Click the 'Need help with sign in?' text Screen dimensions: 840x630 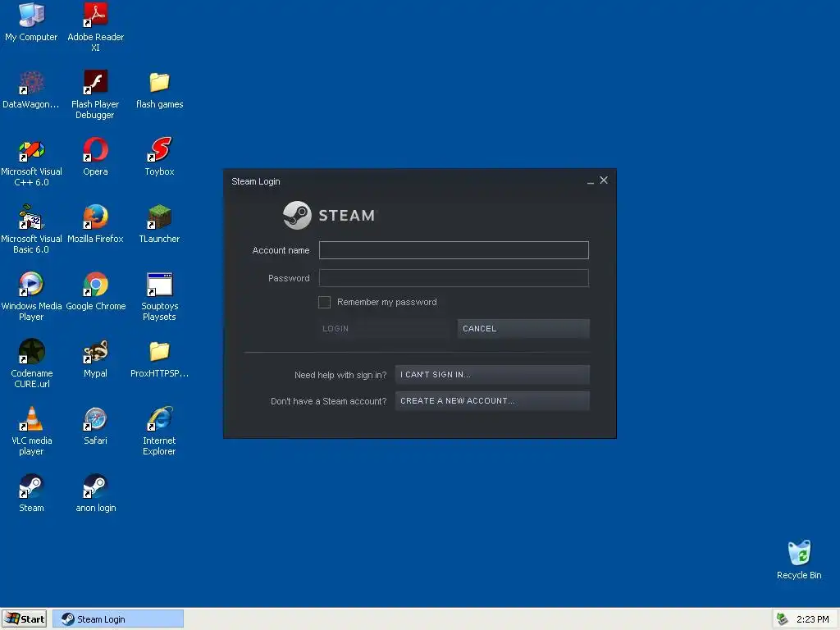pyautogui.click(x=340, y=375)
